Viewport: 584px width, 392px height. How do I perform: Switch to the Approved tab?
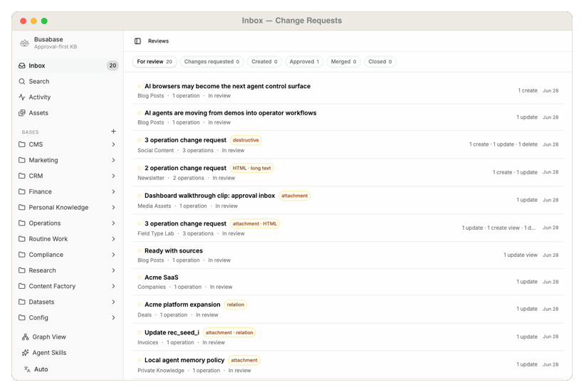point(304,62)
